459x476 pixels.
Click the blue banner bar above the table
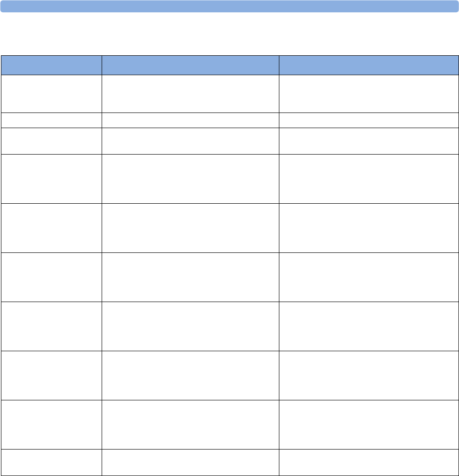click(230, 6)
